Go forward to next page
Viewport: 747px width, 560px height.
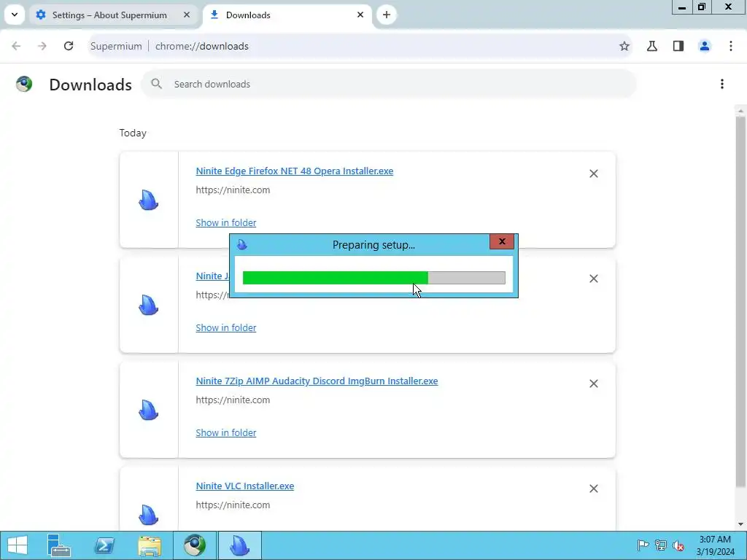point(42,46)
